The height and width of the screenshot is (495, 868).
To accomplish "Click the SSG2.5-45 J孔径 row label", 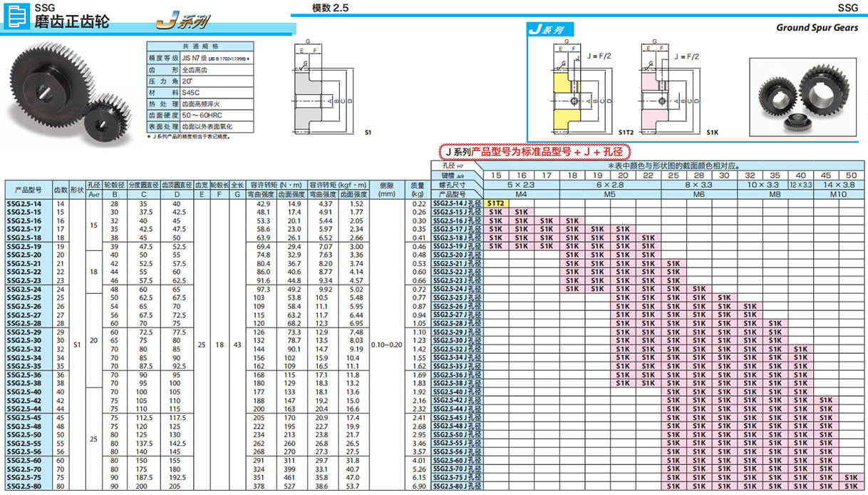I will 458,418.
